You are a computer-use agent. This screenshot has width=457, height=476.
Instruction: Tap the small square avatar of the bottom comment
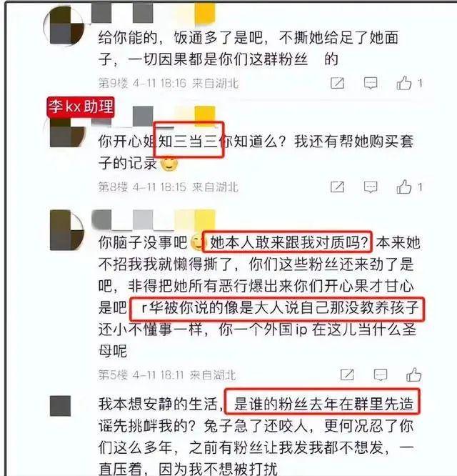click(x=61, y=406)
